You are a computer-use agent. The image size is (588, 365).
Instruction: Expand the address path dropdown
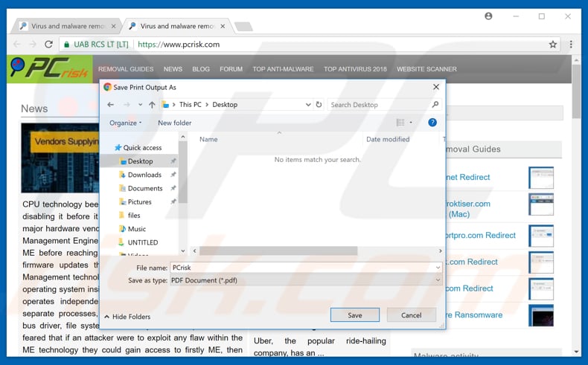pos(308,105)
